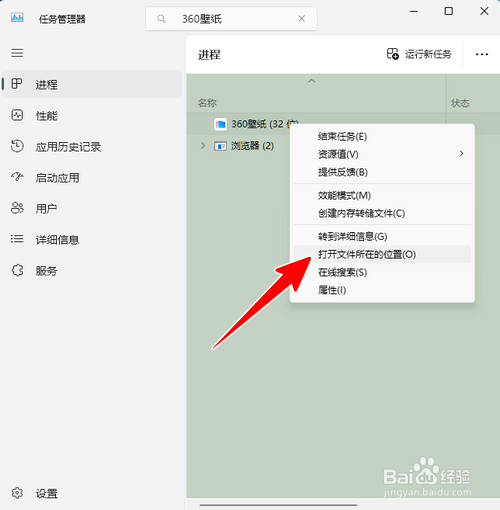Image resolution: width=500 pixels, height=510 pixels.
Task: Clear the search text with X
Action: point(302,19)
